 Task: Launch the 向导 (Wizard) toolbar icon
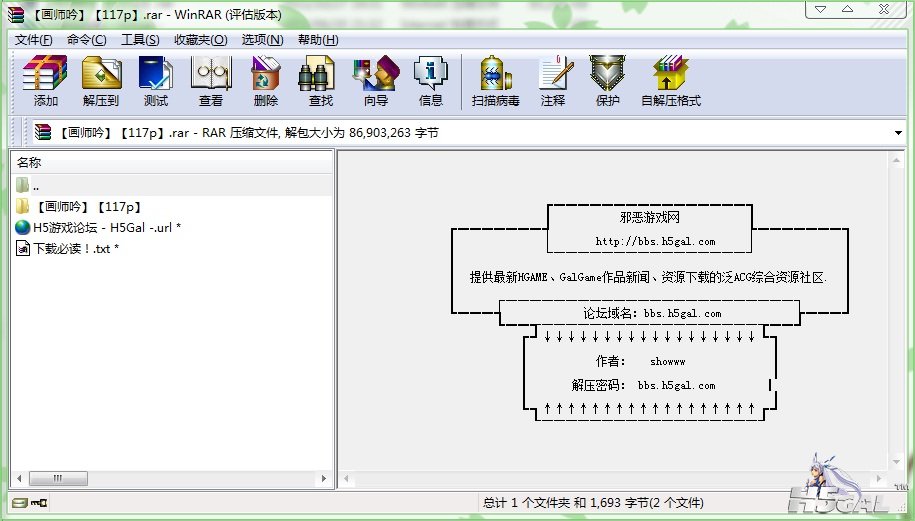pyautogui.click(x=376, y=80)
